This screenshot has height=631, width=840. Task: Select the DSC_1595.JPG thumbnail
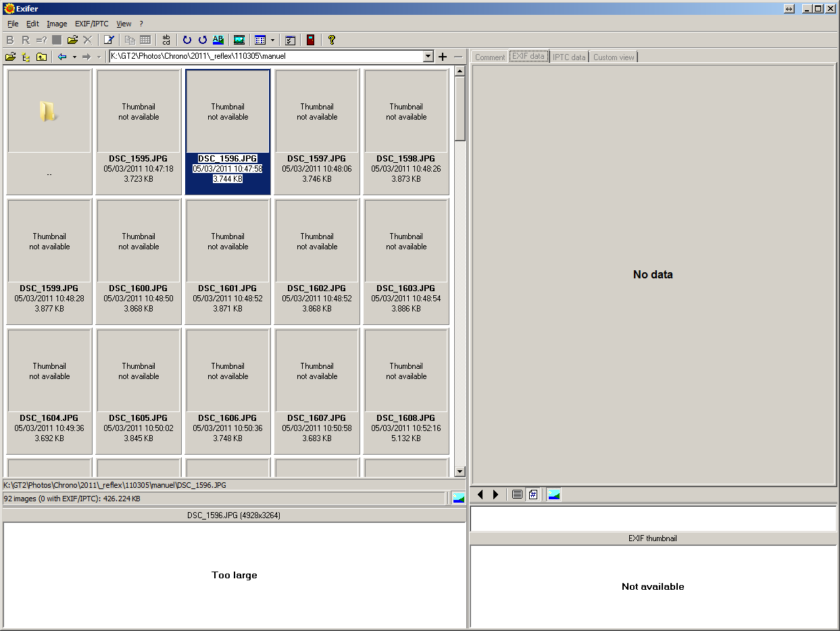pyautogui.click(x=139, y=132)
